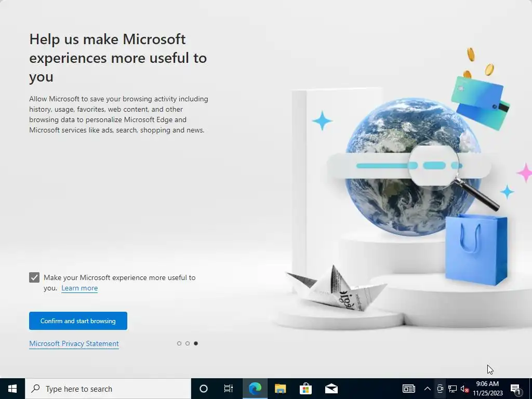Open File Explorer from taskbar
The image size is (532, 399).
280,389
